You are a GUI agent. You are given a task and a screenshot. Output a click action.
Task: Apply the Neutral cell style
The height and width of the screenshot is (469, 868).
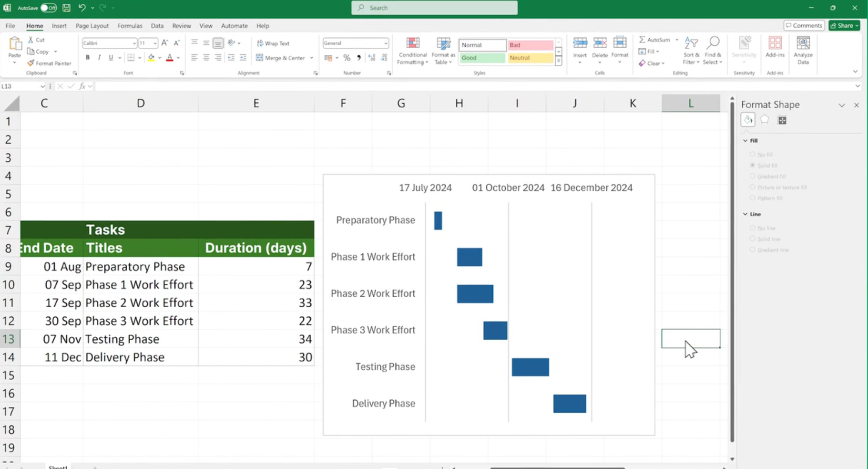pyautogui.click(x=530, y=58)
